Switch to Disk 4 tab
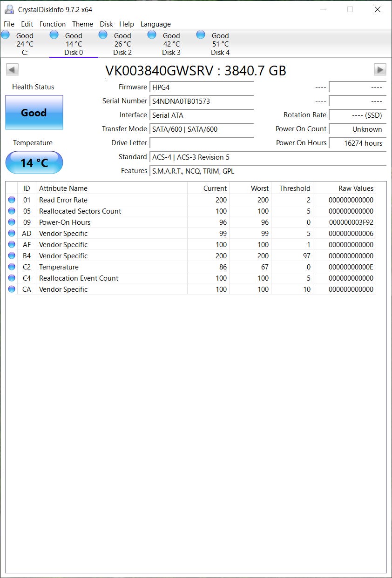This screenshot has height=578, width=392. point(220,44)
